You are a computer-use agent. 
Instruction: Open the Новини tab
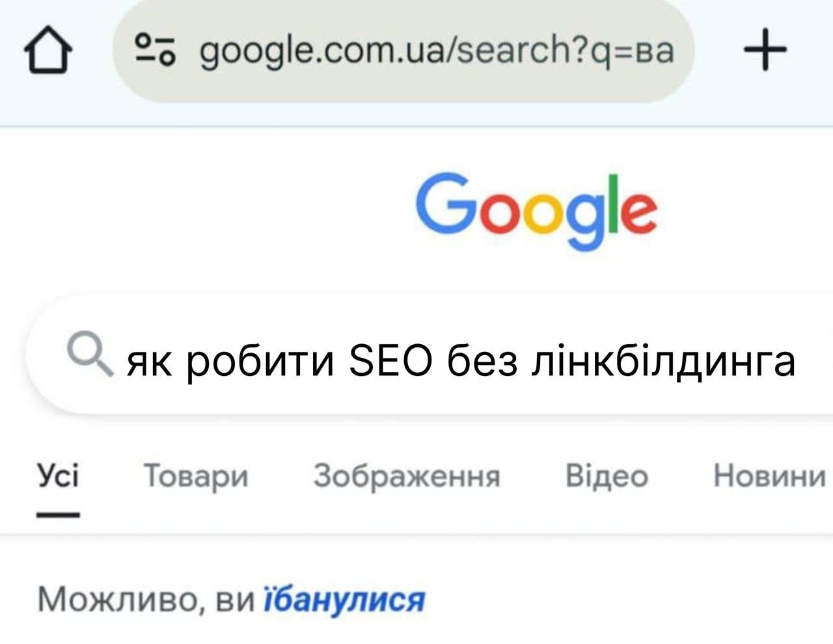[769, 476]
